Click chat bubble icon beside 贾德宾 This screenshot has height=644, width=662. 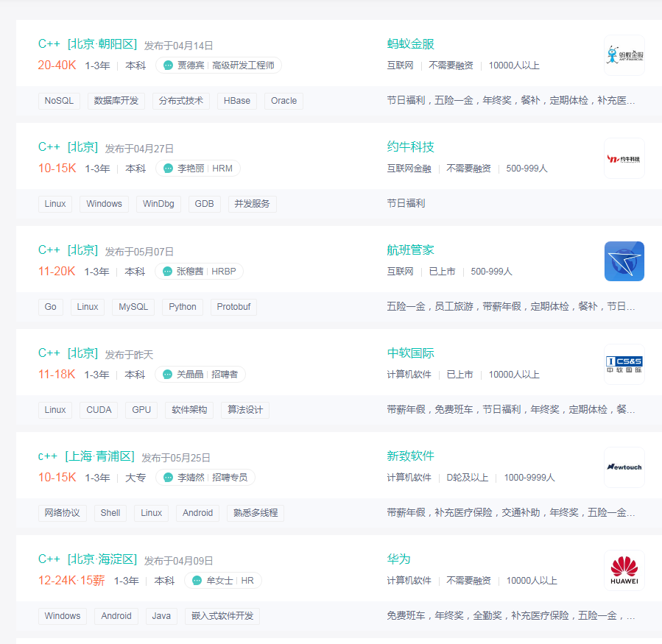click(x=168, y=66)
